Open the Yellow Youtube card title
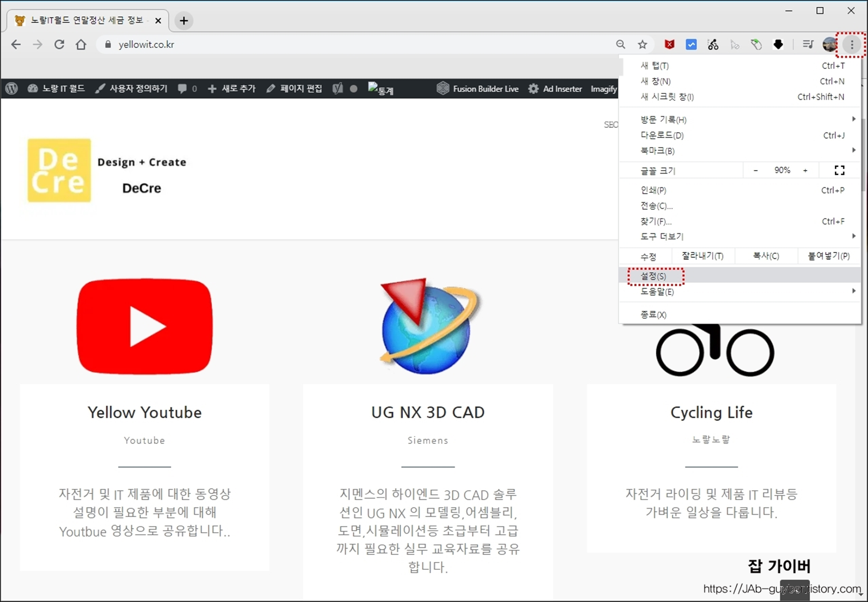Viewport: 868px width, 602px height. [145, 413]
